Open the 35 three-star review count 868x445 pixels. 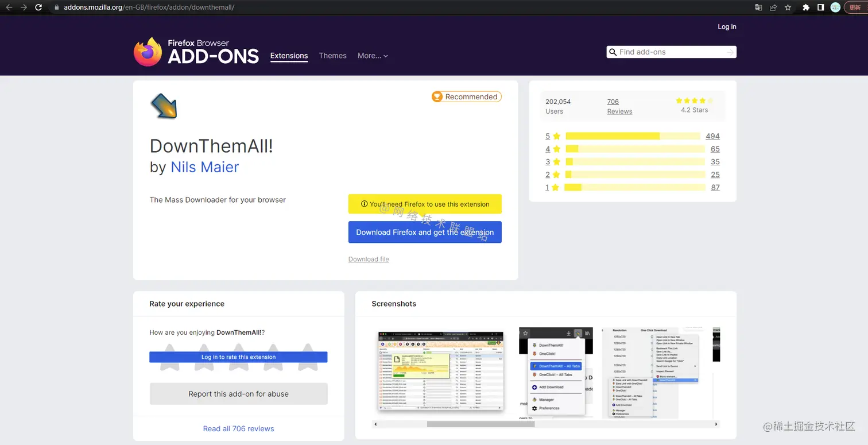pyautogui.click(x=715, y=162)
